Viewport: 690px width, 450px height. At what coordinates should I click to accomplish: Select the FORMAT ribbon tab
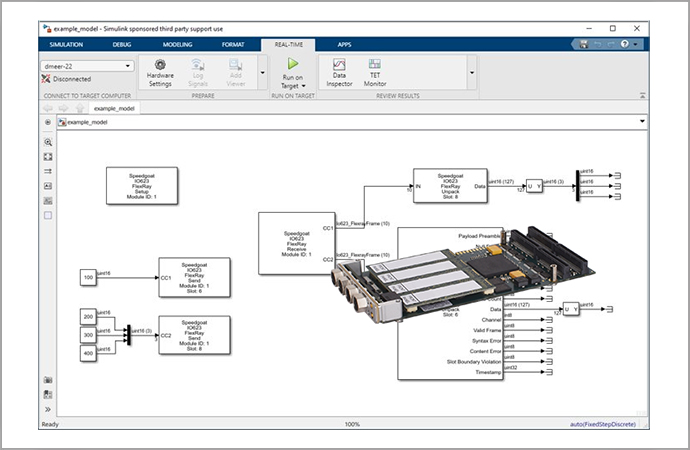[x=233, y=44]
